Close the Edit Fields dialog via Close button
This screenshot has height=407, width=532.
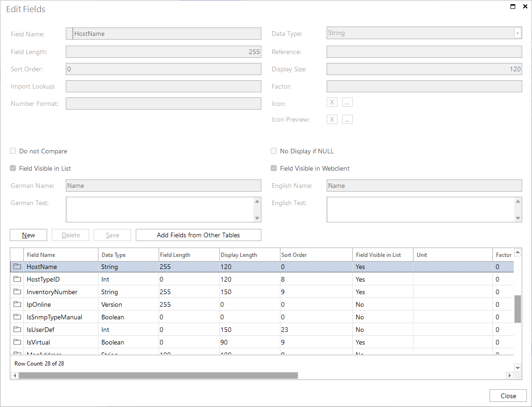508,395
